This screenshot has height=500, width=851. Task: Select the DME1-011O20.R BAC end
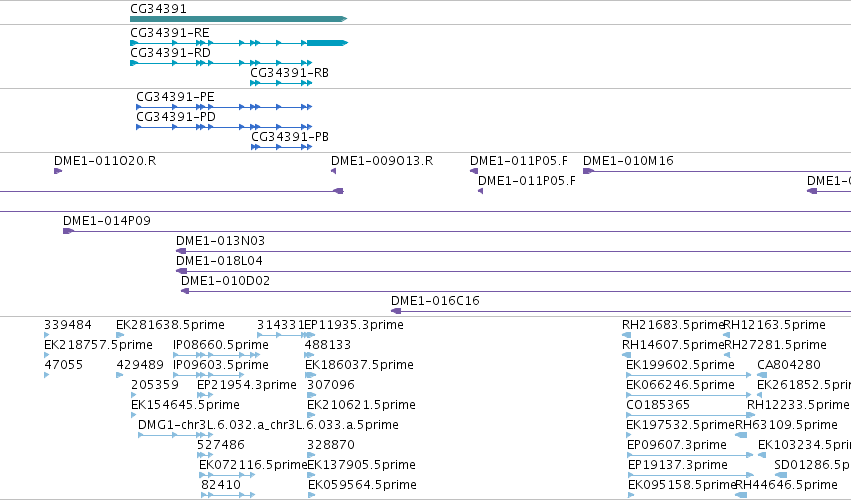click(58, 172)
